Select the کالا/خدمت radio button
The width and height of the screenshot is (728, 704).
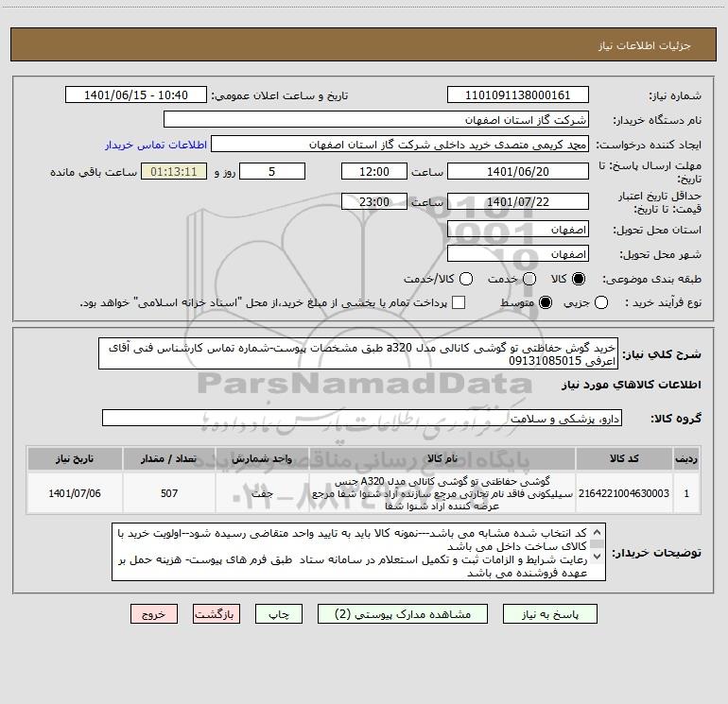[466, 279]
